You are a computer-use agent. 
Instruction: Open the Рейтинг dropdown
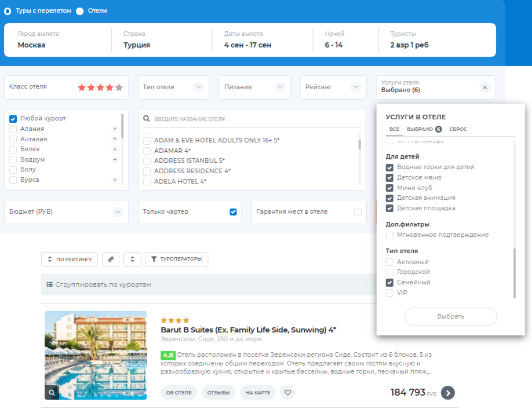(x=333, y=87)
